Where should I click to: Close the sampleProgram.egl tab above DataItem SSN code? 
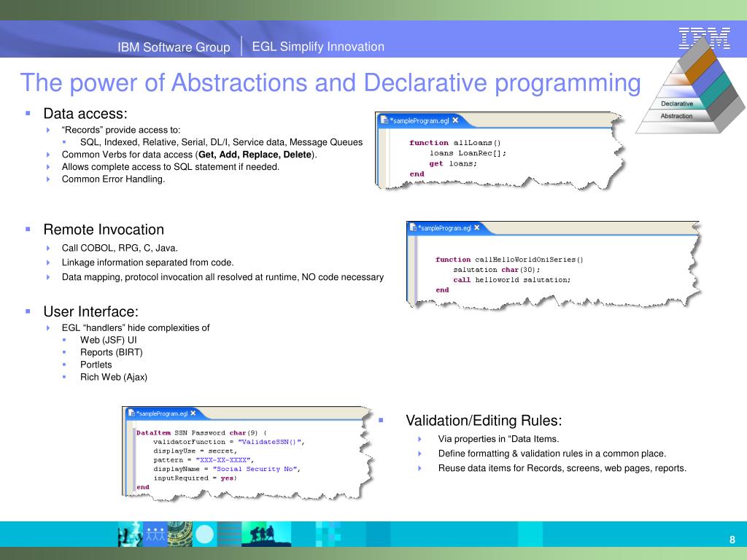pyautogui.click(x=193, y=413)
